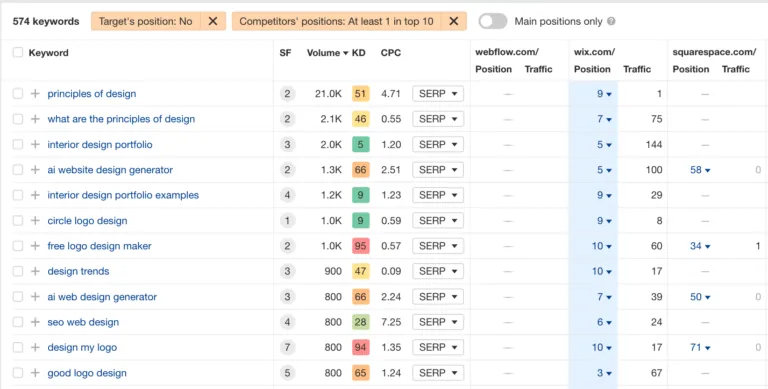Click the plus icon beside good logo design

click(35, 373)
